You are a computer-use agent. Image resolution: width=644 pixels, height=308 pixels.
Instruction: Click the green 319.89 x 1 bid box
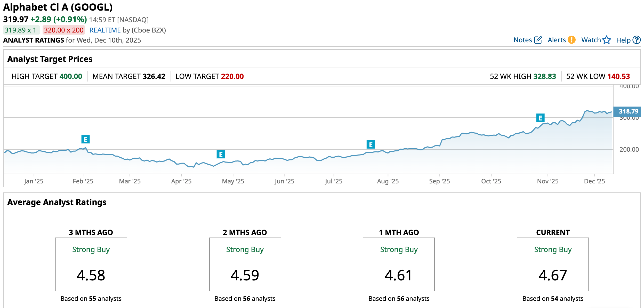point(21,30)
